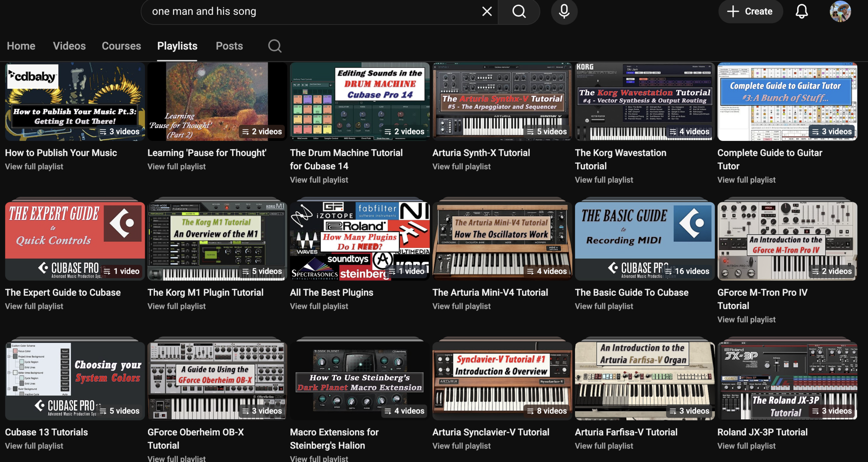Go to the channel Home tab
Image resolution: width=868 pixels, height=462 pixels.
[x=21, y=46]
